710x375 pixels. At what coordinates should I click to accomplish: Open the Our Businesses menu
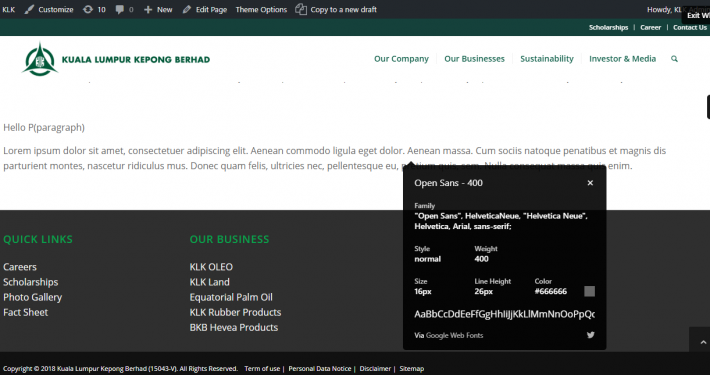[474, 59]
